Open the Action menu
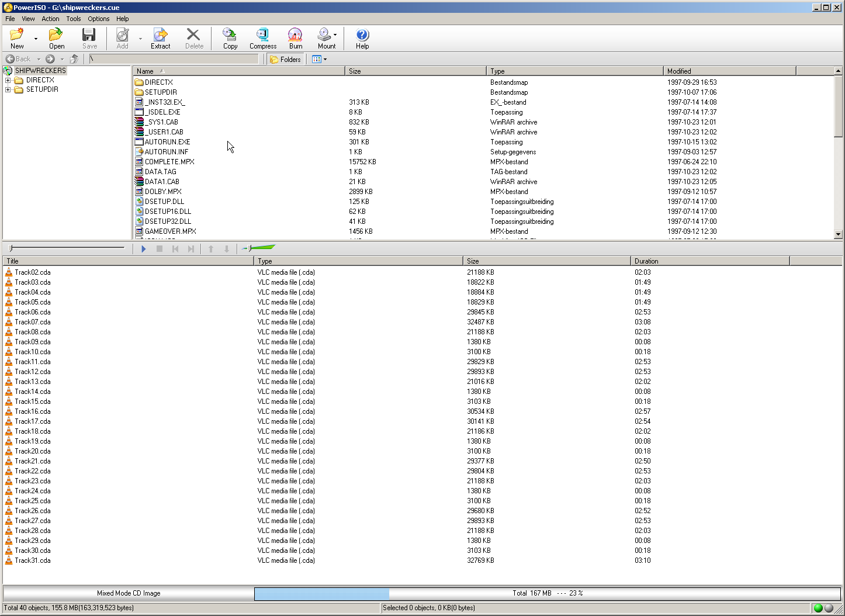 (50, 19)
